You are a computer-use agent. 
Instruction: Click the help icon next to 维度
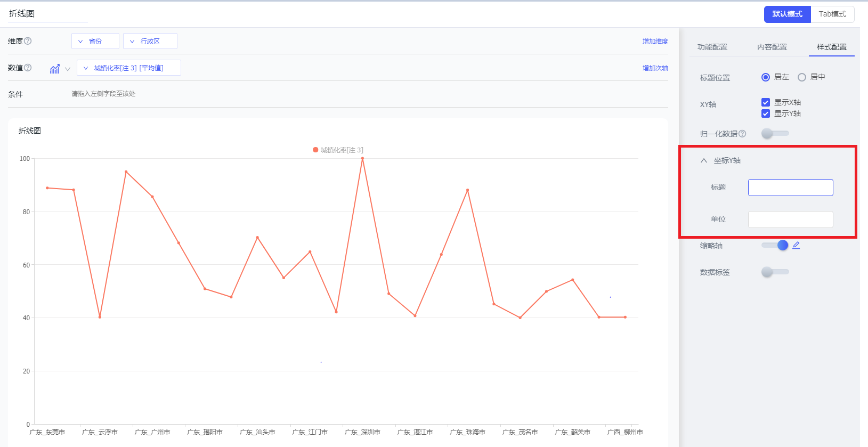point(28,41)
